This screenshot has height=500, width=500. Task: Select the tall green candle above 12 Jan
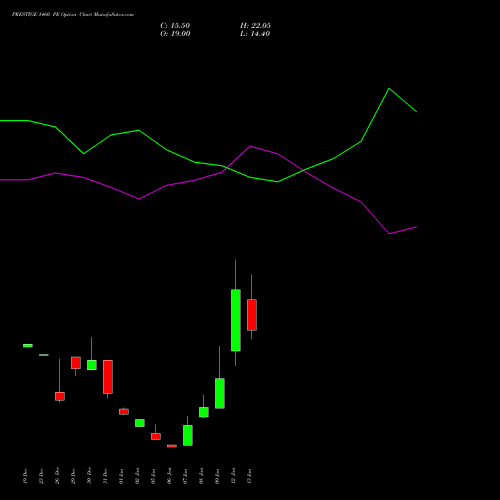pos(236,320)
